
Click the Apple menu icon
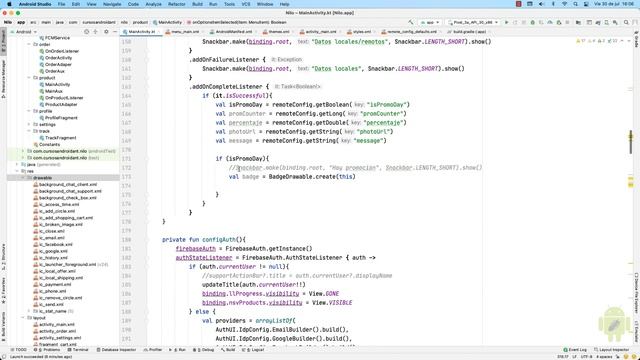click(x=9, y=4)
